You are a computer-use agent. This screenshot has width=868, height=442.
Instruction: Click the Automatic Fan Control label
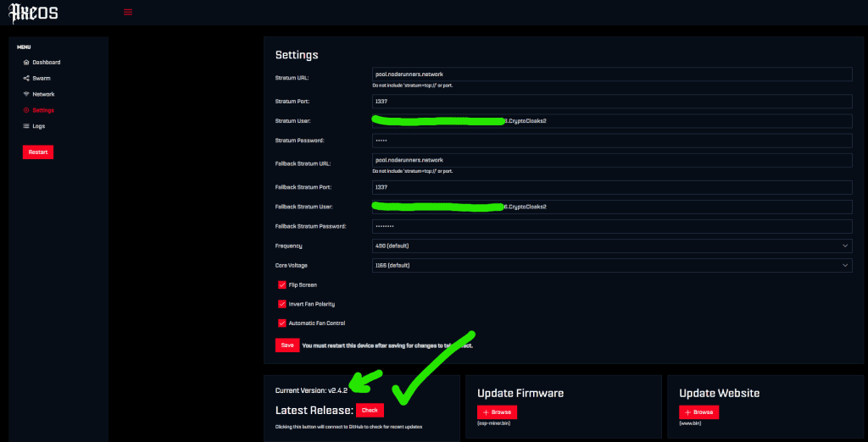pyautogui.click(x=317, y=323)
